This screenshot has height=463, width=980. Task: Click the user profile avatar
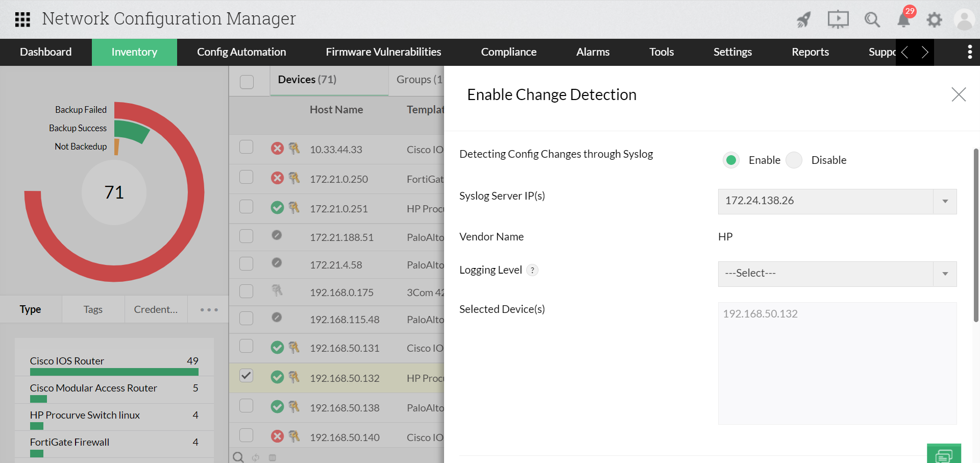click(964, 19)
